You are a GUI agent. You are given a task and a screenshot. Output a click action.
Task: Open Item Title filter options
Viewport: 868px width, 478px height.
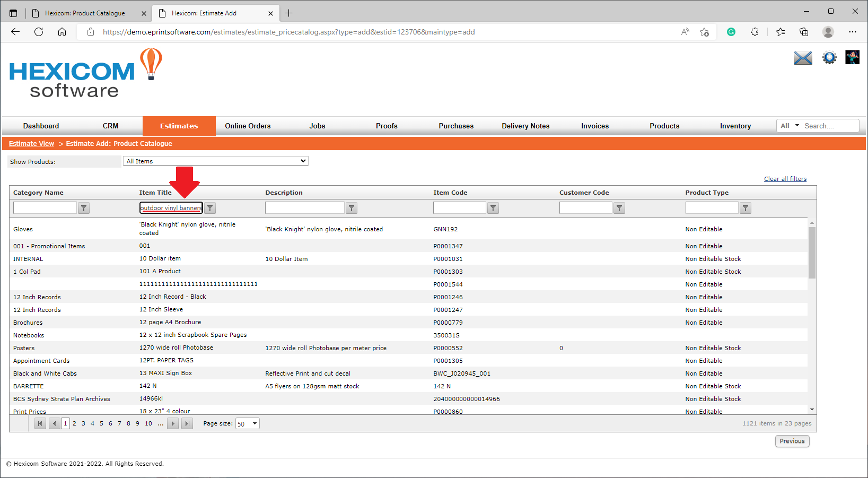[x=210, y=208]
